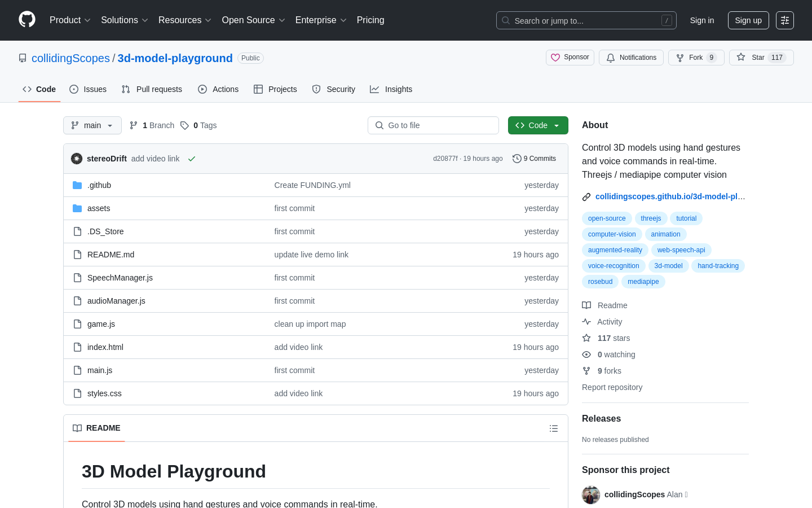Click the game.js file icon
Viewport: 812px width, 508px height.
[77, 324]
